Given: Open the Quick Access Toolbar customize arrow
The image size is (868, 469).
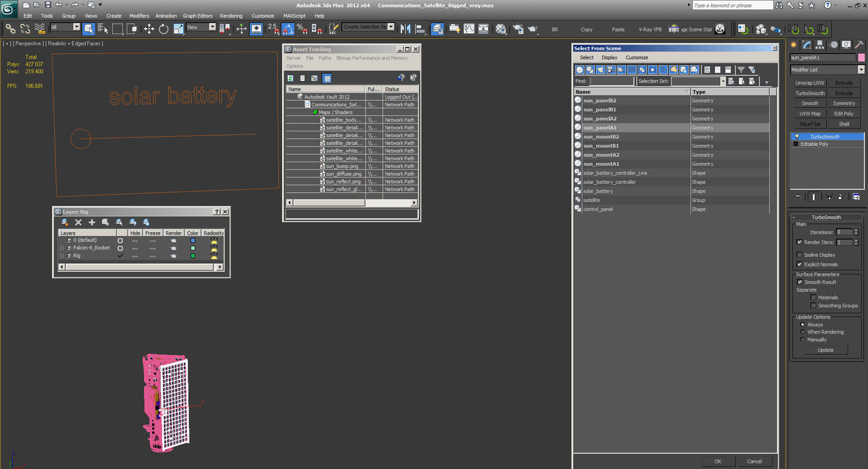Looking at the screenshot, I should (x=100, y=5).
